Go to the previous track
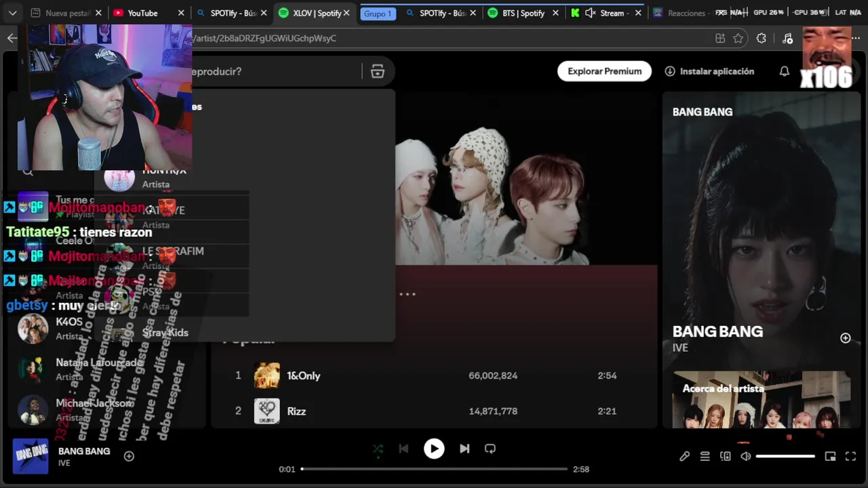Viewport: 868px width, 488px height. (403, 449)
